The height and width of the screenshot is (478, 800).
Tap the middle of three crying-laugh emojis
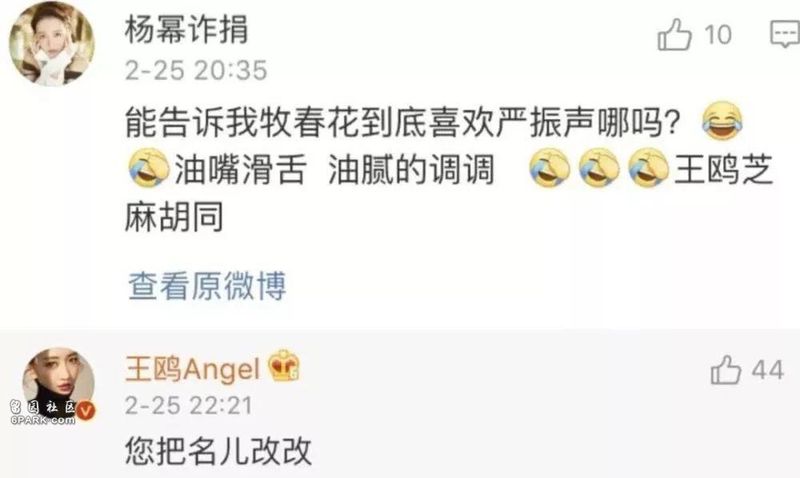(599, 168)
